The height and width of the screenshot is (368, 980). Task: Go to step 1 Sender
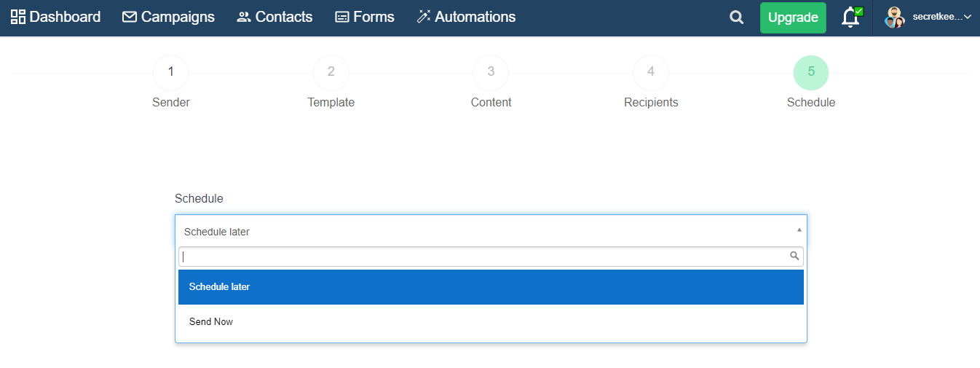(x=171, y=72)
